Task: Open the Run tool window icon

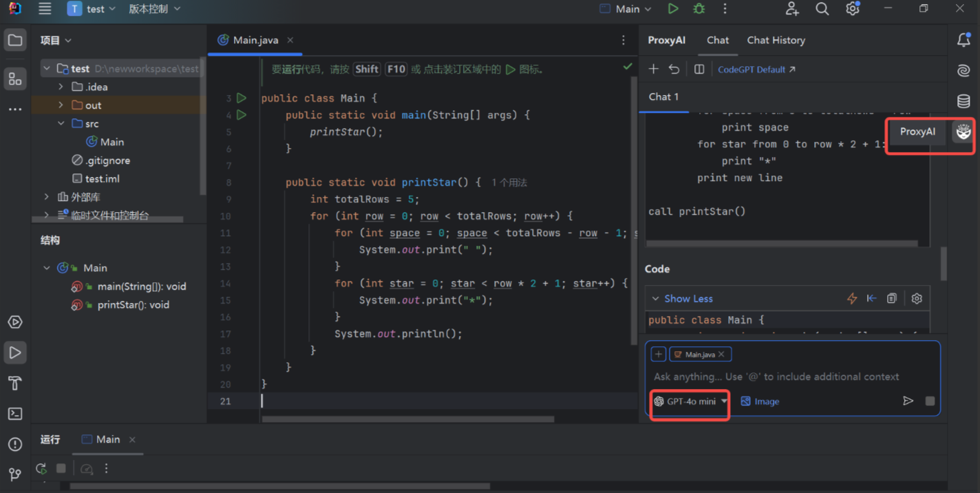Action: tap(15, 353)
